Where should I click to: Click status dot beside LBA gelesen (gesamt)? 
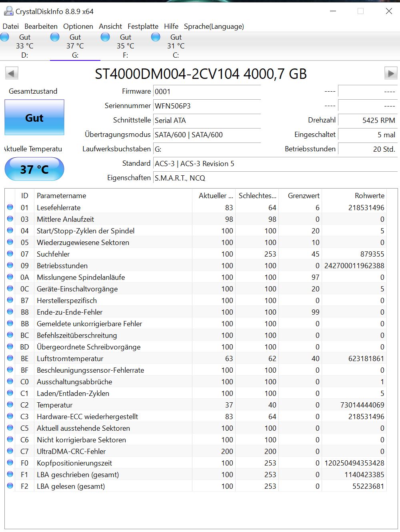click(10, 486)
